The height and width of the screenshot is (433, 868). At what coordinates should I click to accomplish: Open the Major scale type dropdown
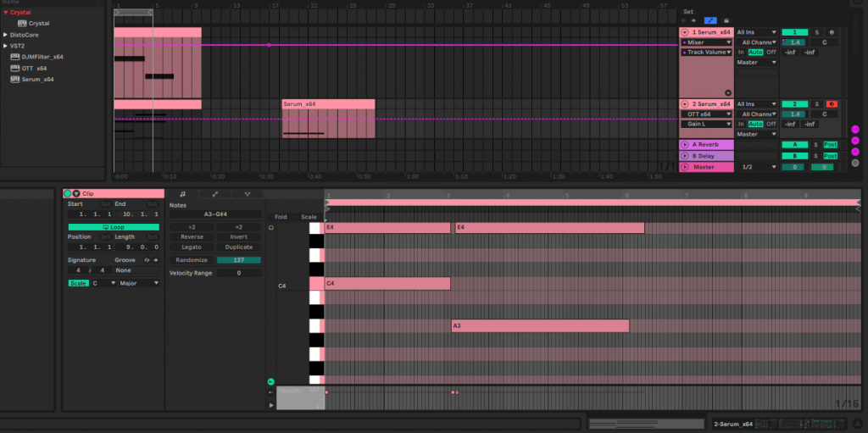click(x=139, y=283)
